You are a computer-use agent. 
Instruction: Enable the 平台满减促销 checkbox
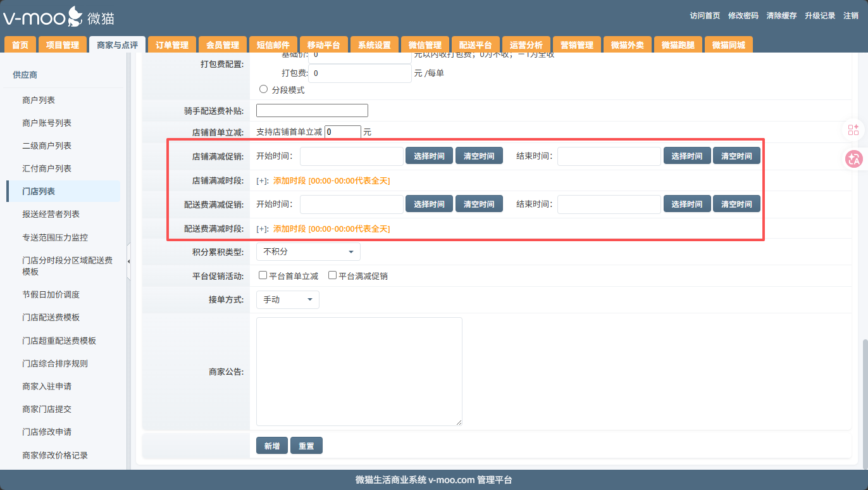pos(332,275)
